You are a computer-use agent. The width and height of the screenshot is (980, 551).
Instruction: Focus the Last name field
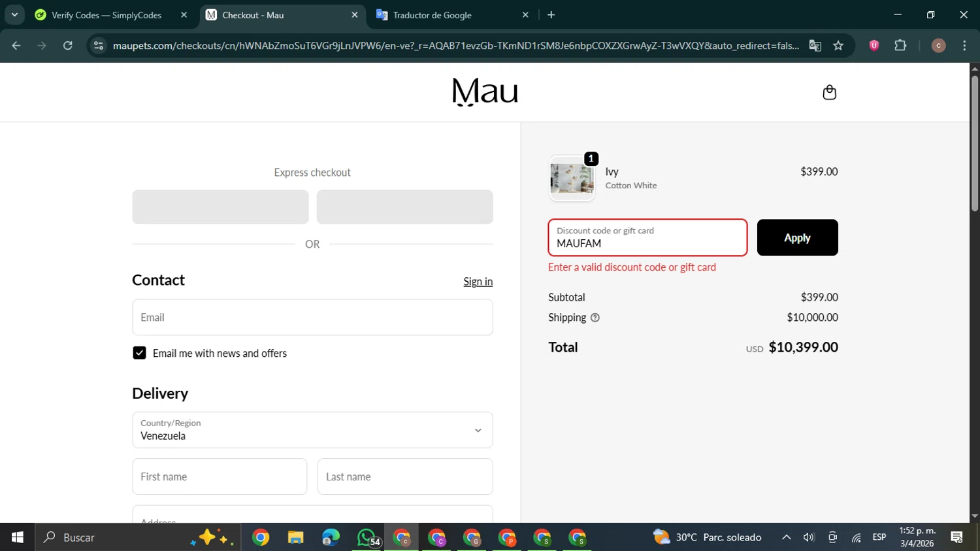405,476
